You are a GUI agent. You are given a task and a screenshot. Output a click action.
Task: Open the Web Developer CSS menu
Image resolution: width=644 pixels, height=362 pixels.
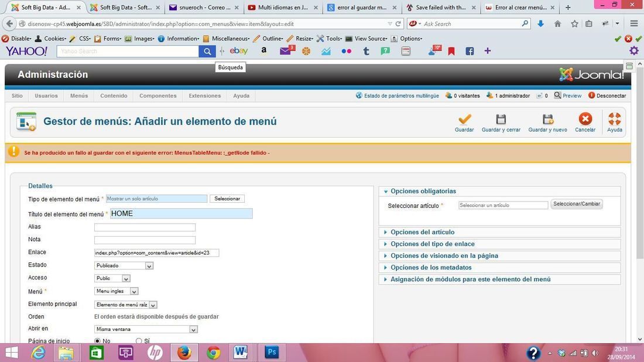tap(81, 39)
